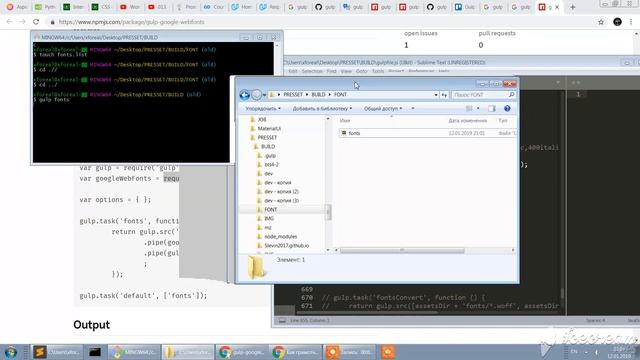Select the Slevin2017.github.io folder in tree
The width and height of the screenshot is (640, 360).
click(286, 245)
